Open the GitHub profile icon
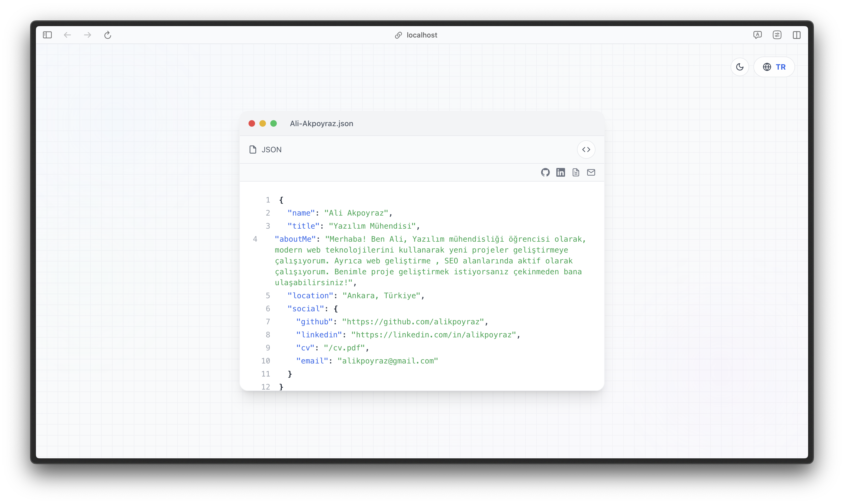This screenshot has width=844, height=504. click(x=545, y=172)
